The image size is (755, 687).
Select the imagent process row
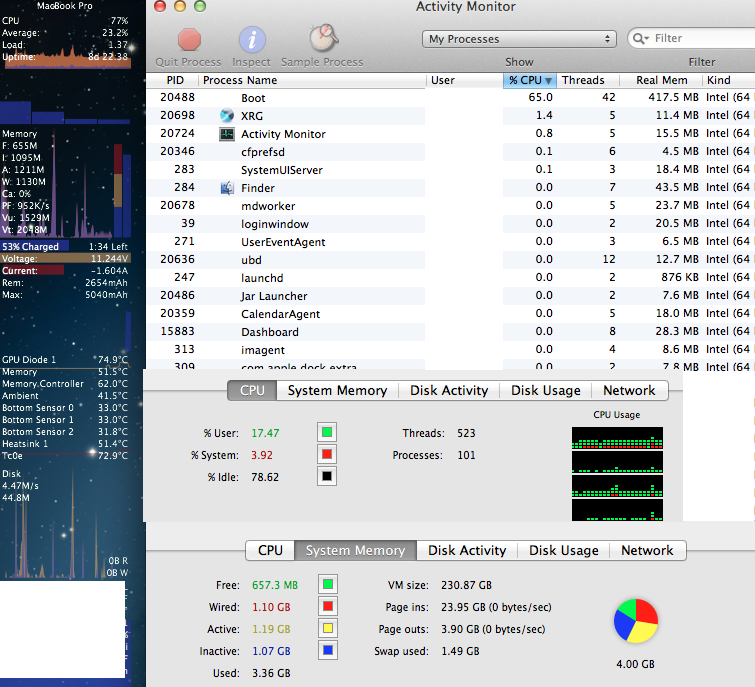(x=450, y=350)
